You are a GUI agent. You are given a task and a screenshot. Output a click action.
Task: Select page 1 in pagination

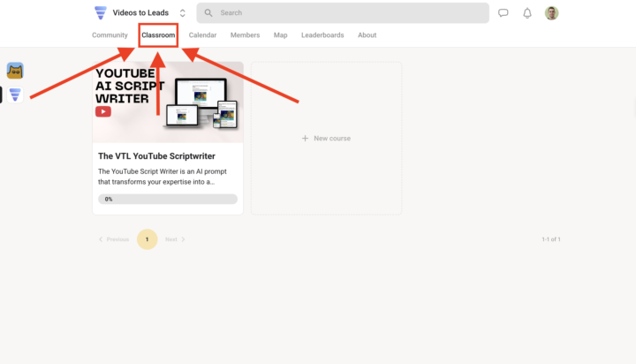point(147,239)
